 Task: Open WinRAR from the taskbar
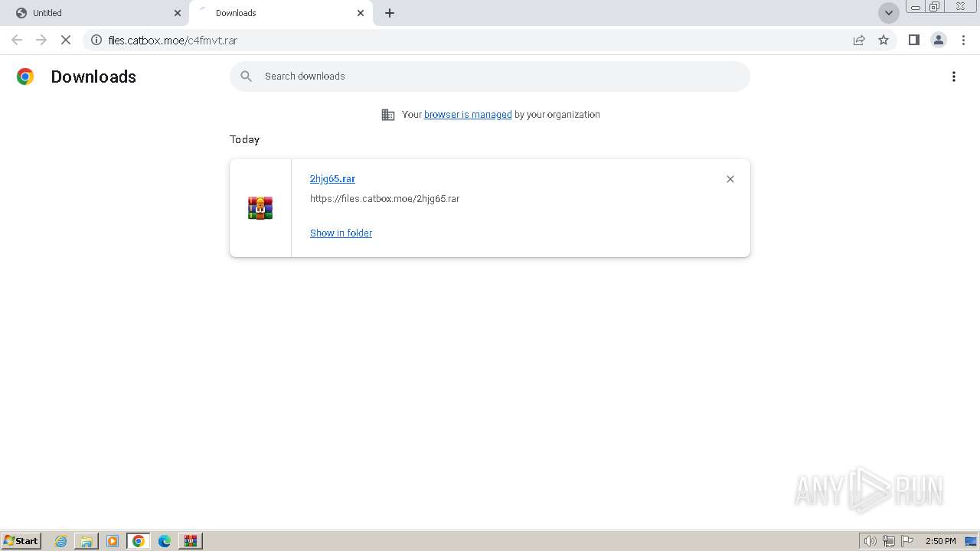(x=191, y=541)
